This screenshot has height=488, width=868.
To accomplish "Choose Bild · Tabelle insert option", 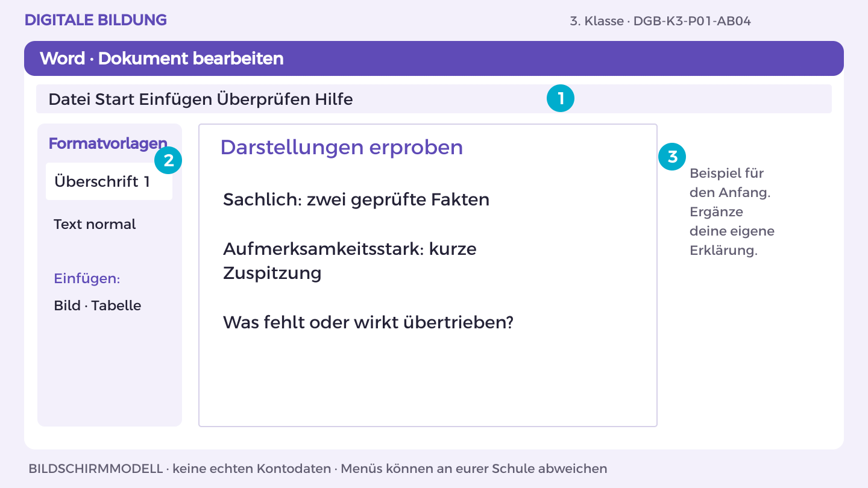I will click(x=98, y=305).
